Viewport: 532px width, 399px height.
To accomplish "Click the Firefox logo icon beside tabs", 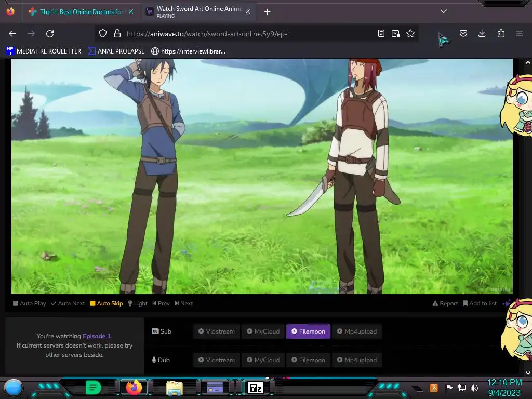I will click(10, 11).
